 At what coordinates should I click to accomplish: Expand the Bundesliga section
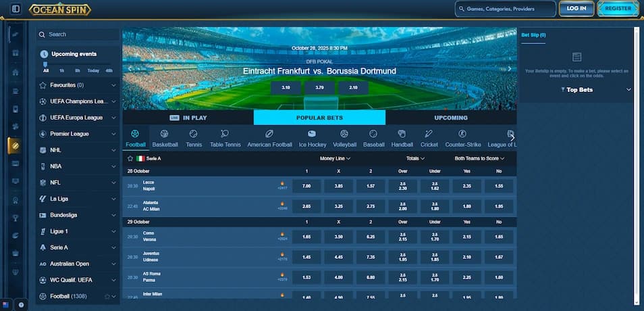coord(78,215)
